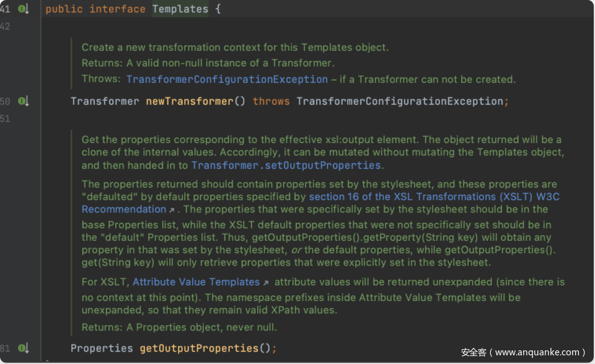The width and height of the screenshot is (595, 364).
Task: Click line number 42 in the gutter
Action: [5, 27]
